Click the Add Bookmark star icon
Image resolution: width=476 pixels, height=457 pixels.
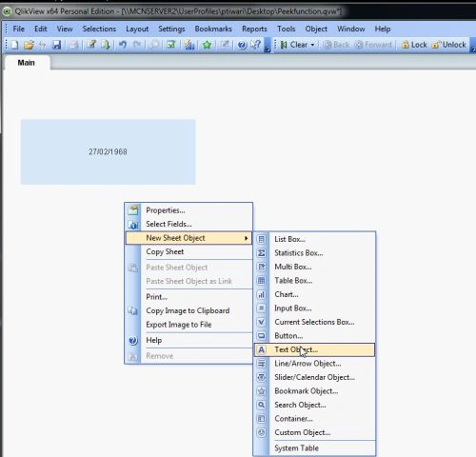207,45
